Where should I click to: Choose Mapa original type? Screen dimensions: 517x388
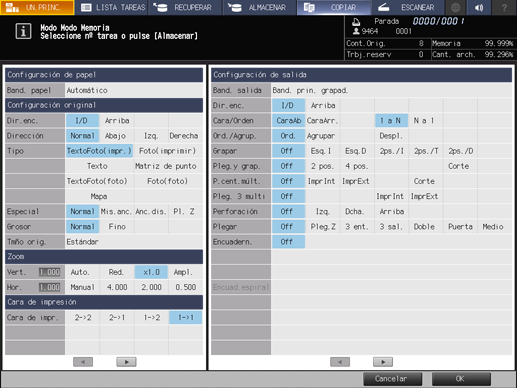99,196
